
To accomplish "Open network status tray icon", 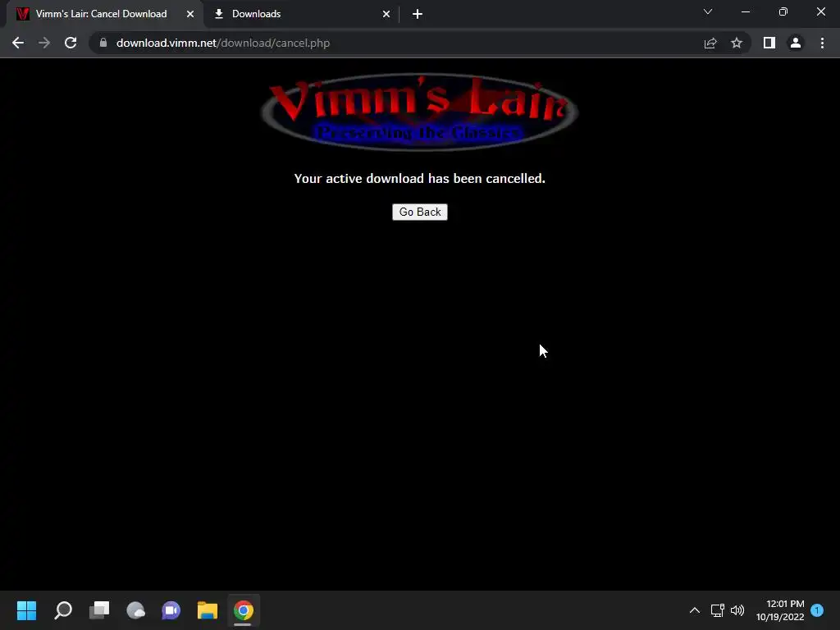I will click(x=717, y=610).
